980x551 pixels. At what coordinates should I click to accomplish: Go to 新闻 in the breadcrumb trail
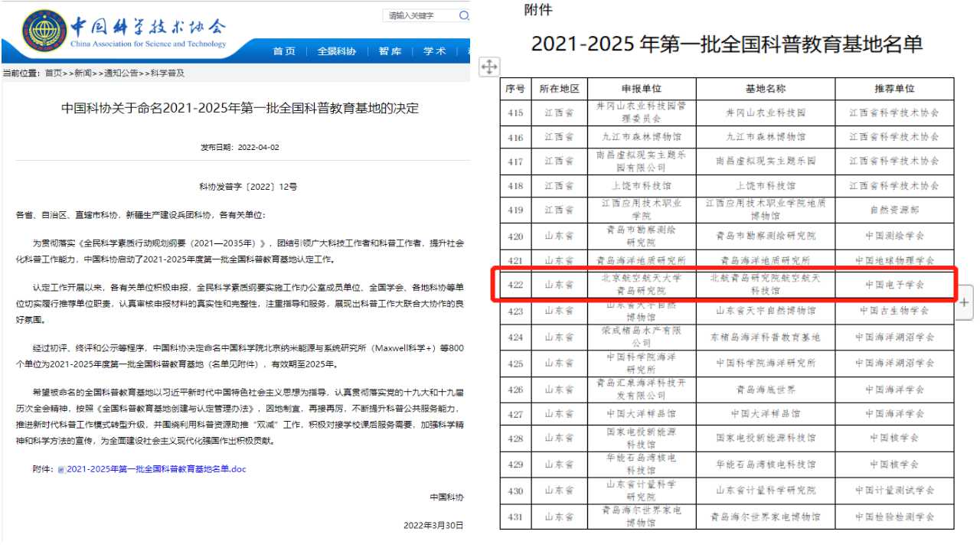point(83,73)
